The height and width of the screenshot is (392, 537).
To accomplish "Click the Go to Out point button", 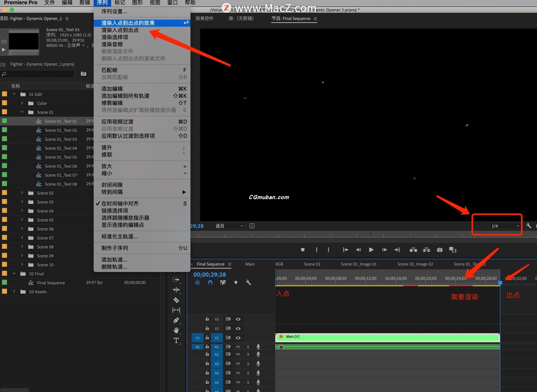I will tap(397, 250).
